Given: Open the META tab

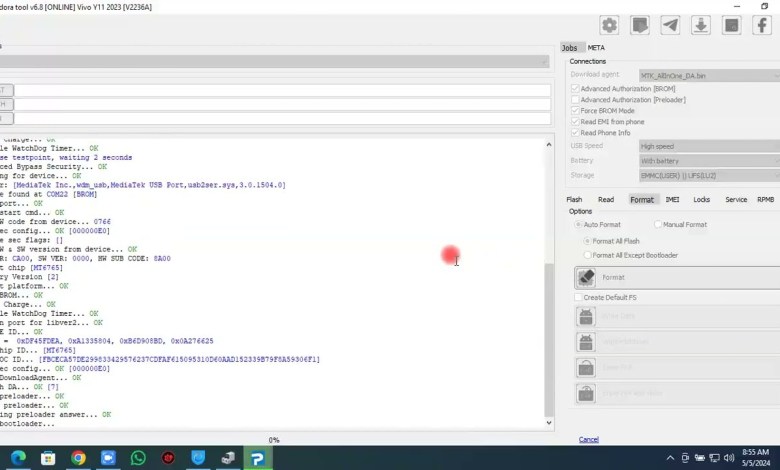Looking at the screenshot, I should pyautogui.click(x=596, y=48).
